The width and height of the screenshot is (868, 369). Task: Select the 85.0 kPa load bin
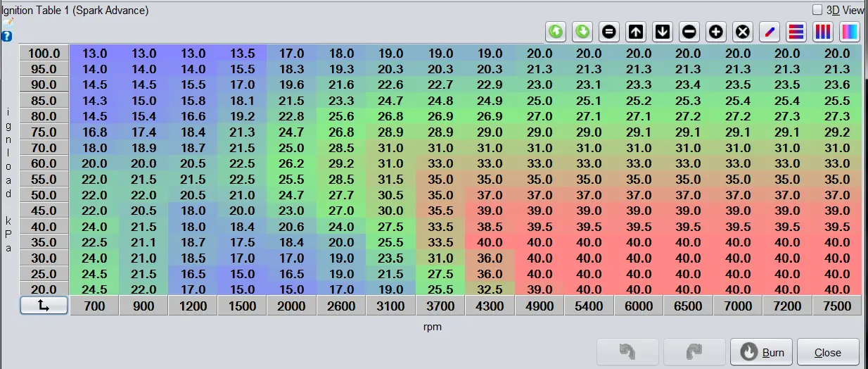click(x=44, y=101)
